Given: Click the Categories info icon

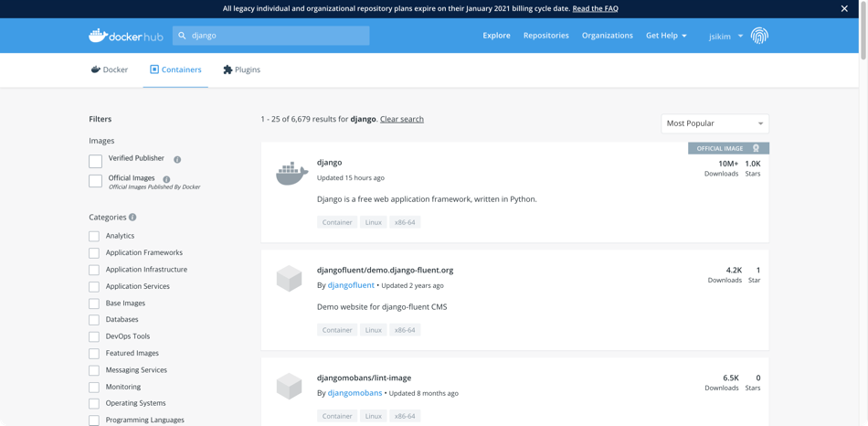Looking at the screenshot, I should (132, 218).
